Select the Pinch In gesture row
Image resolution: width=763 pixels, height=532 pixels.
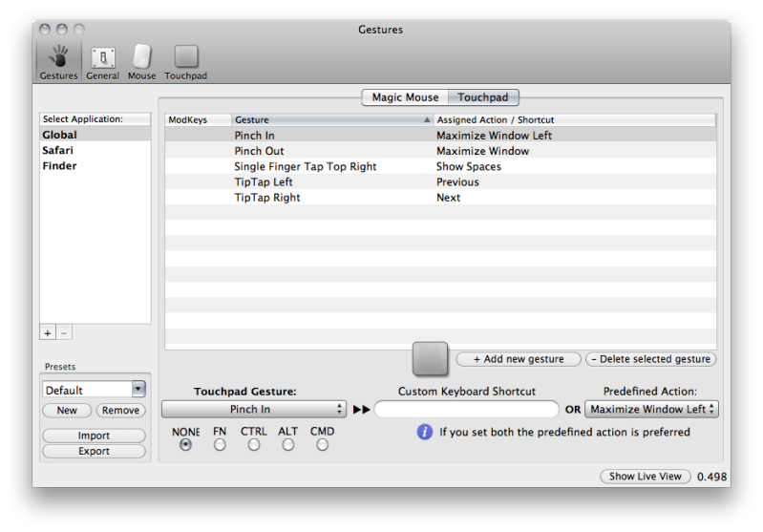pyautogui.click(x=440, y=136)
